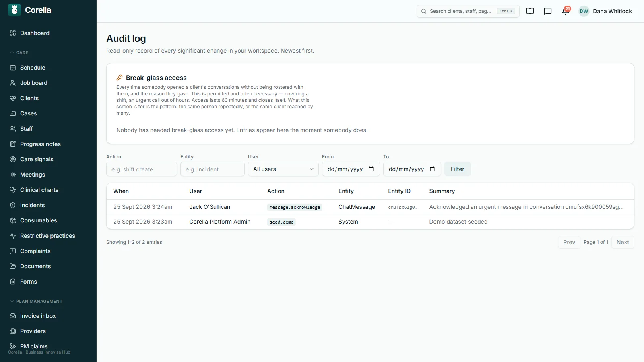Viewport: 644px width, 362px height.
Task: Click the message.acknowledge action tag
Action: pyautogui.click(x=295, y=207)
